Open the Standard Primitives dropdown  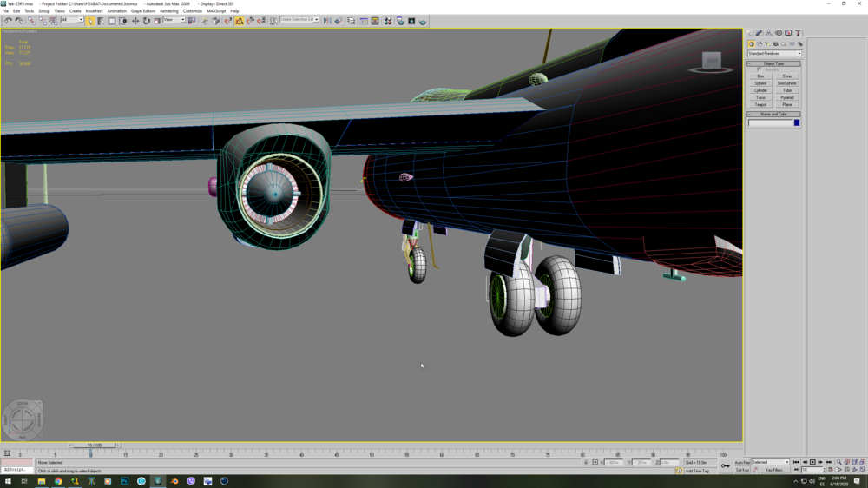coord(774,54)
